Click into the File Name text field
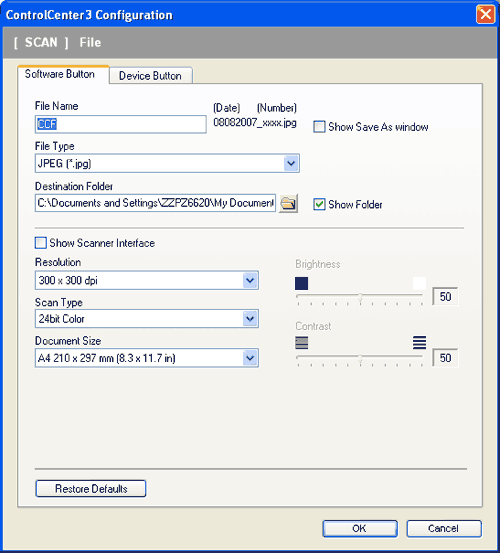The image size is (500, 553). tap(121, 124)
